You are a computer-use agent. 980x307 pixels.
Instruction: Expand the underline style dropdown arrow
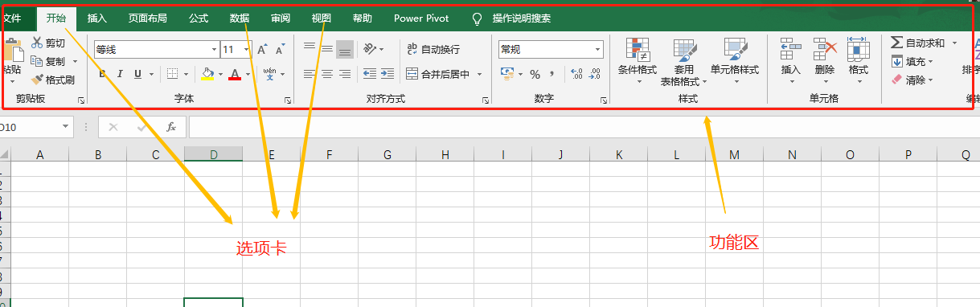coord(151,74)
